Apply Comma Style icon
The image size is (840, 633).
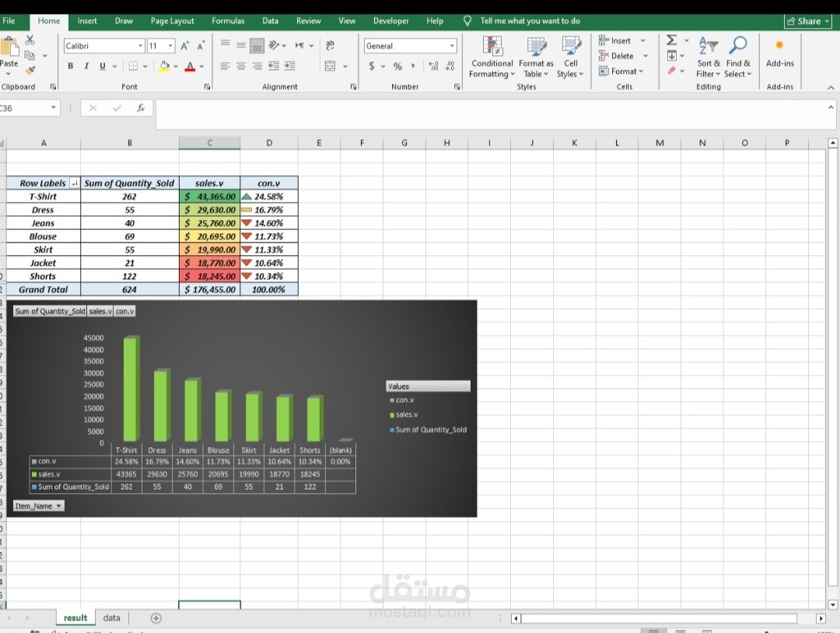[x=413, y=66]
